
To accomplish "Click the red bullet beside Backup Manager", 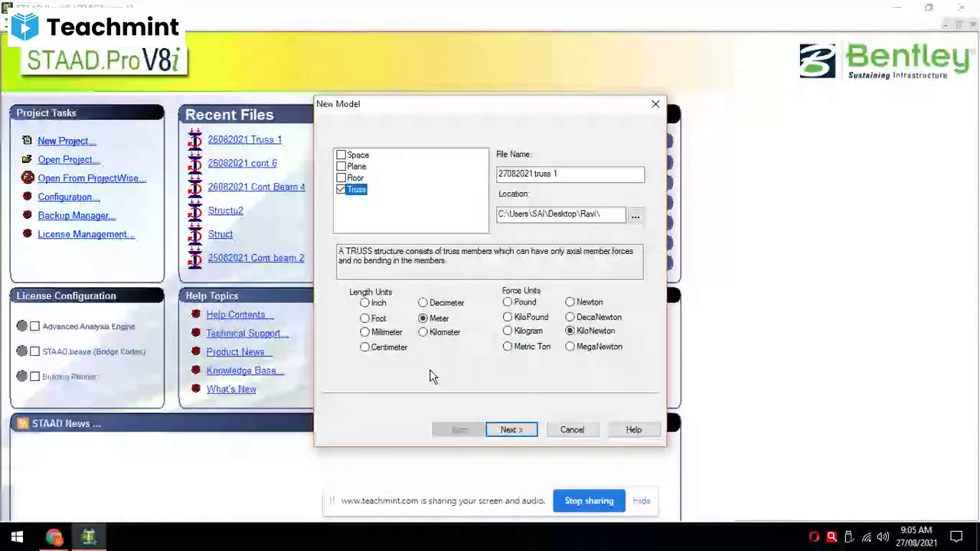I will tap(28, 215).
